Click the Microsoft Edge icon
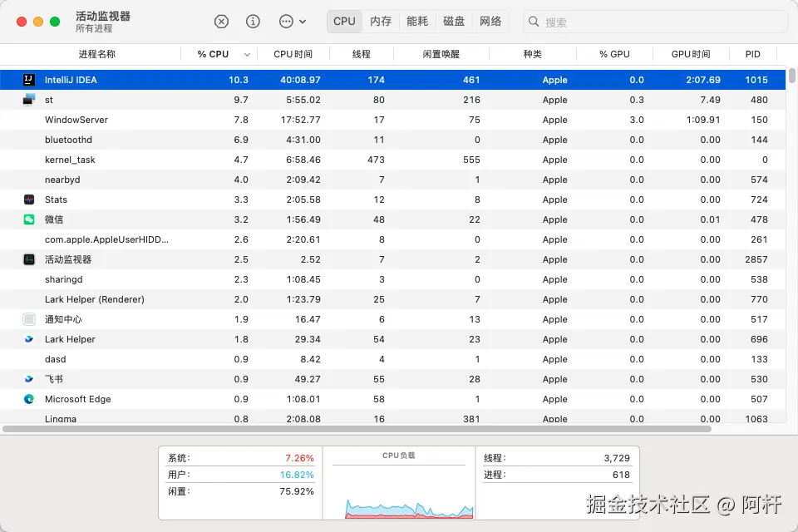Viewport: 798px width, 532px height. click(29, 399)
